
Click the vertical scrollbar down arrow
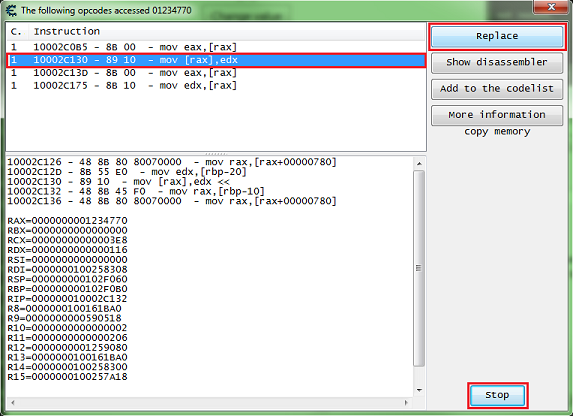pos(419,390)
